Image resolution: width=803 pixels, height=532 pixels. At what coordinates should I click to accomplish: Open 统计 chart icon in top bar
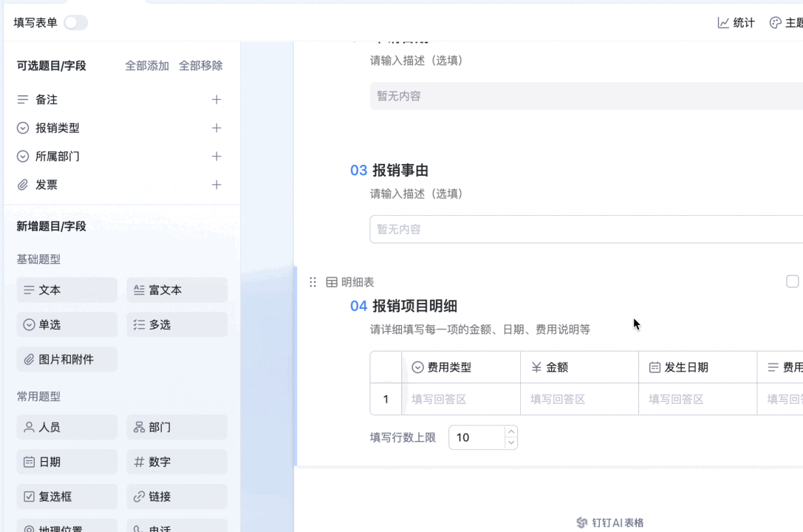[723, 22]
